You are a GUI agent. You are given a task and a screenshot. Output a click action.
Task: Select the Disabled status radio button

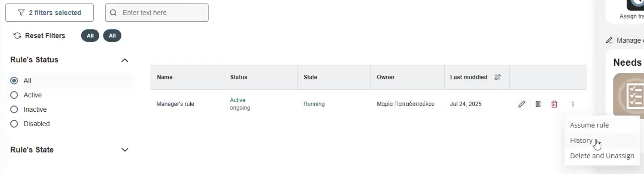pos(14,124)
